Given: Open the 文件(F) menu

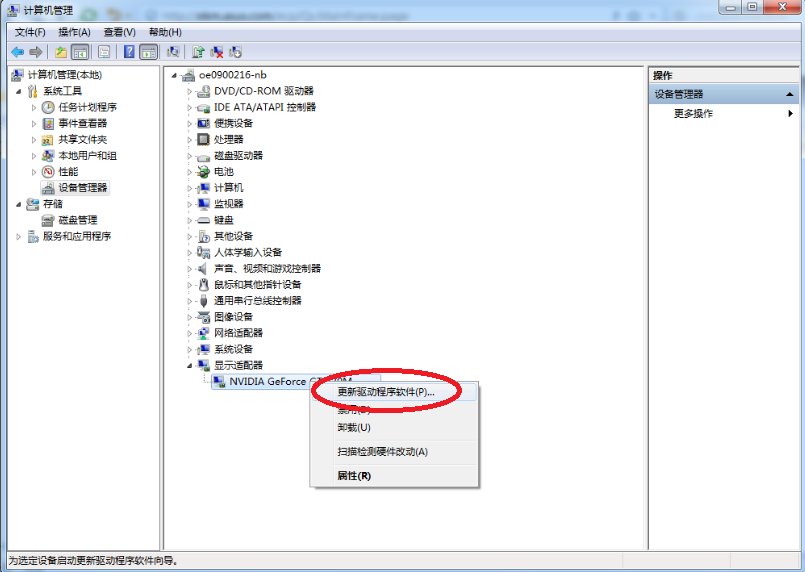Looking at the screenshot, I should pyautogui.click(x=30, y=32).
